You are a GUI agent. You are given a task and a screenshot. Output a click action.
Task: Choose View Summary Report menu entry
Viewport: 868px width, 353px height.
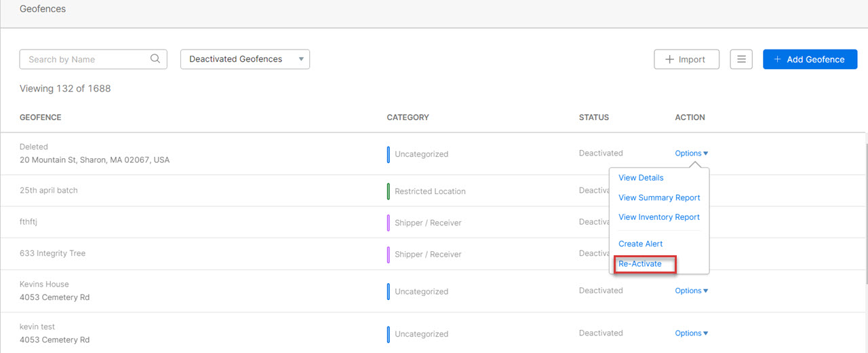tap(659, 198)
